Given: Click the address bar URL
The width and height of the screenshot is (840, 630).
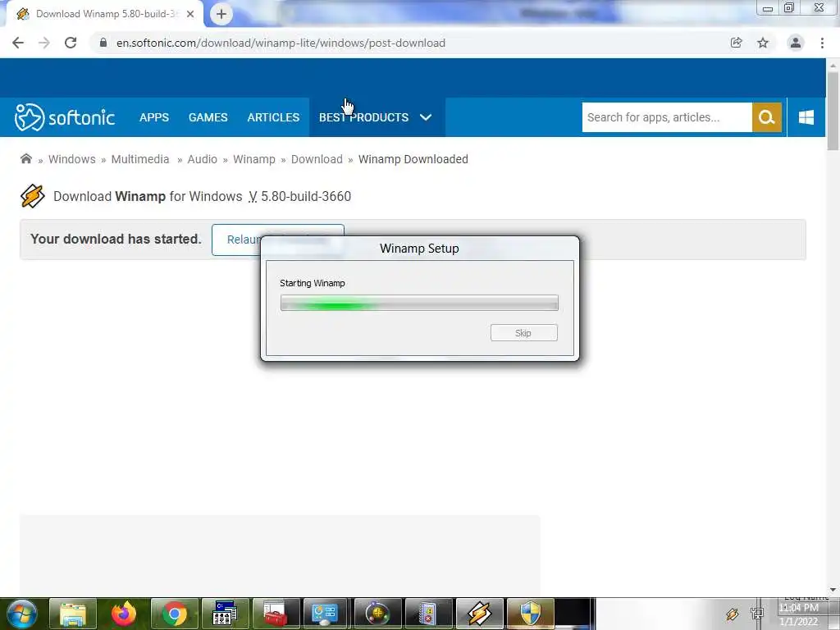Looking at the screenshot, I should 281,43.
